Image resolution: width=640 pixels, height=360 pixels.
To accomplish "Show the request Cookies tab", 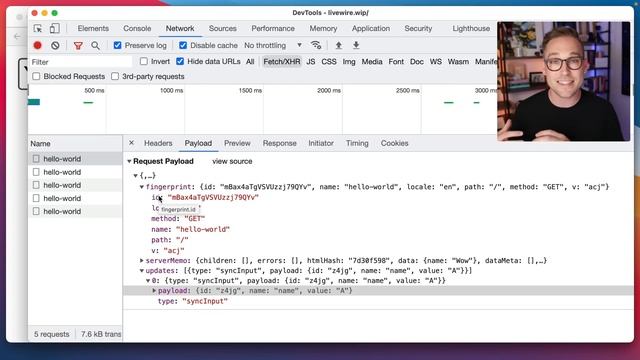I will pyautogui.click(x=394, y=143).
